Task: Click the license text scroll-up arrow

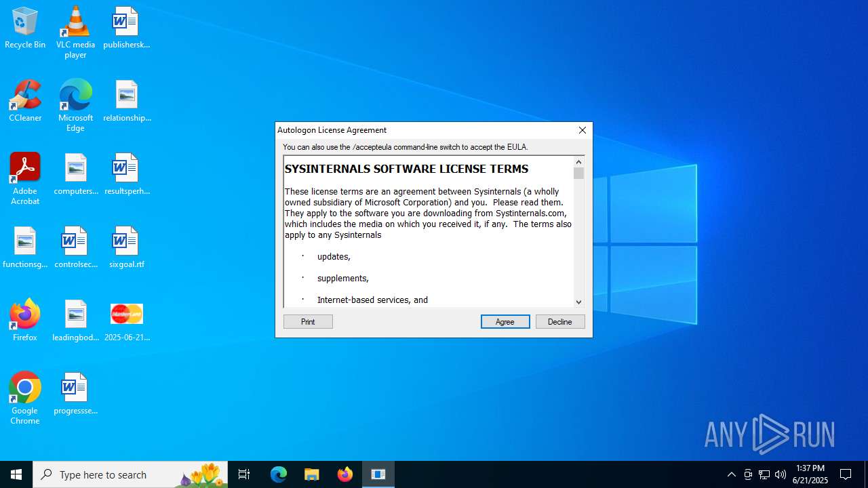Action: pyautogui.click(x=578, y=161)
